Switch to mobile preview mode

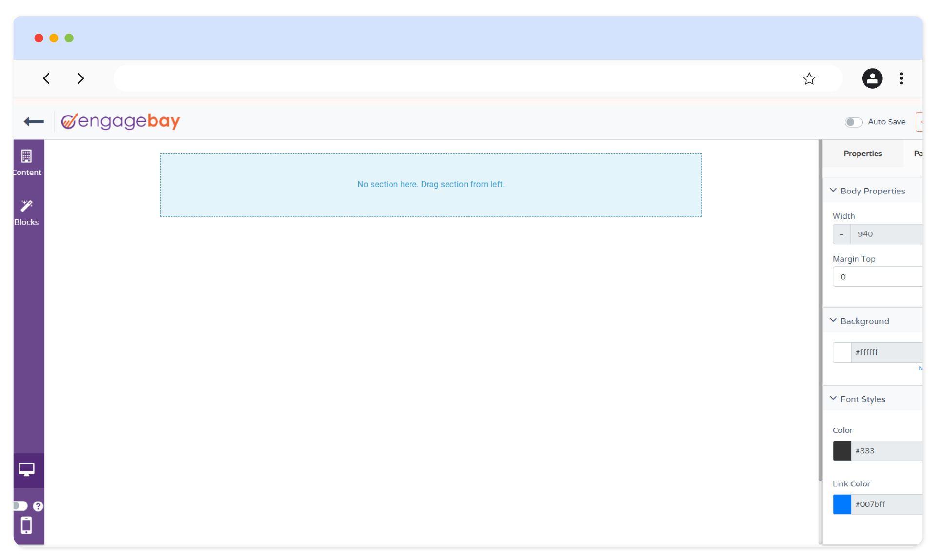[27, 525]
